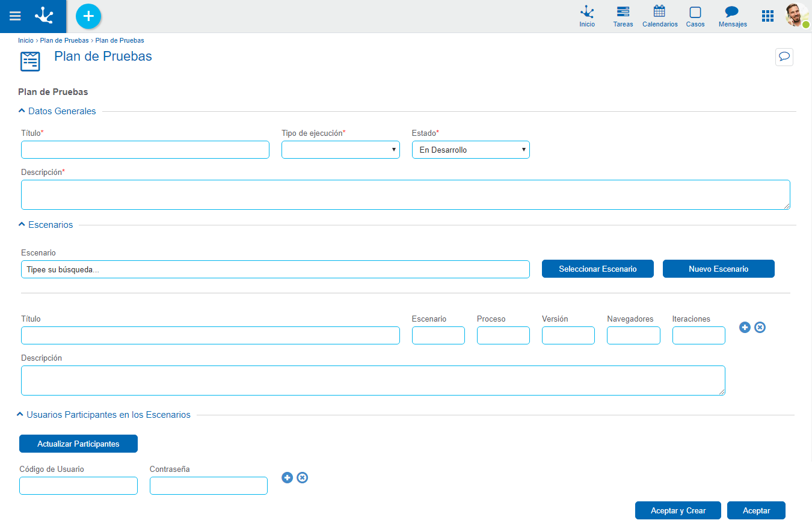Click the Tipo de ejecución label
The image size is (812, 532).
(x=312, y=133)
